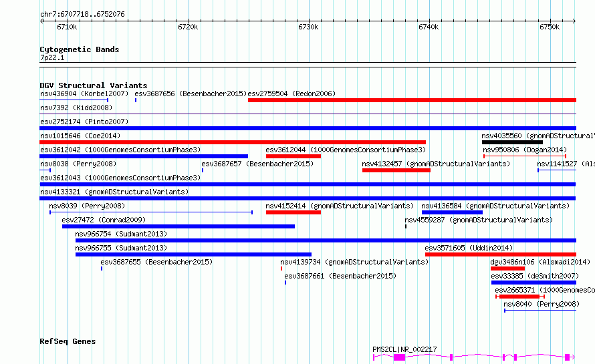The width and height of the screenshot is (595, 364).
Task: Select esv3612042 (1000GenomesConsortiumPhase3) label
Action: click(x=120, y=150)
